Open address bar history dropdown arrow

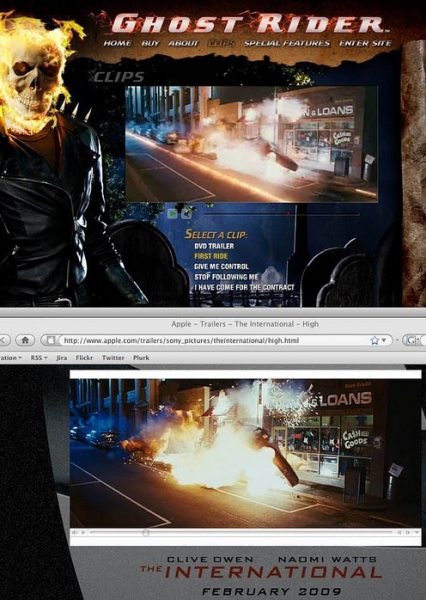coord(384,340)
